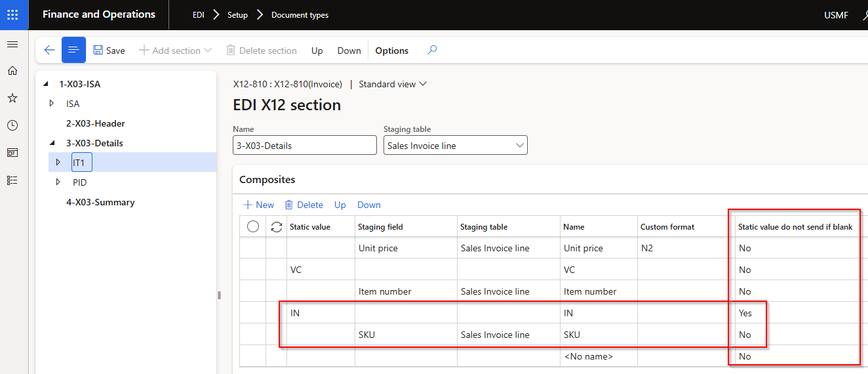The height and width of the screenshot is (374, 868).
Task: Click Save in the action bar
Action: coord(109,51)
